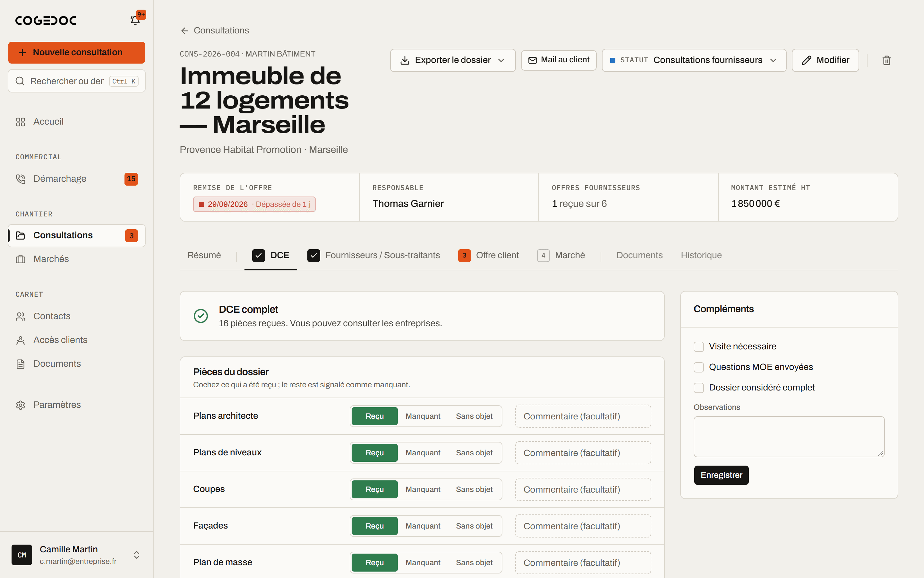Click the COGEDOC logo
The image size is (924, 578).
(46, 20)
